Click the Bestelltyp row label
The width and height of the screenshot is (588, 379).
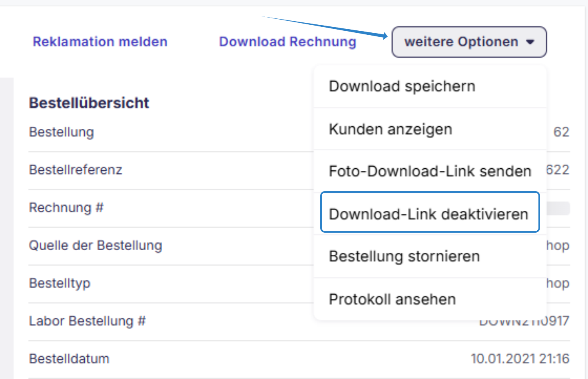click(x=60, y=283)
